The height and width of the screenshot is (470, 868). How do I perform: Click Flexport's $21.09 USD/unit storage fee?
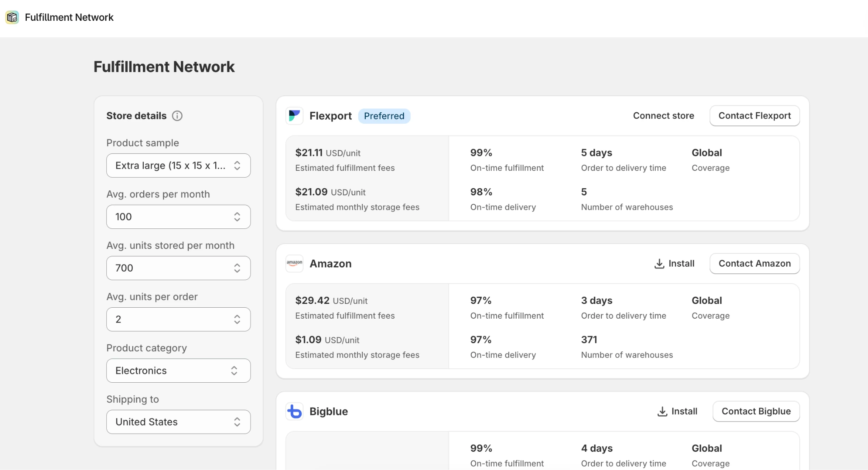pos(330,192)
